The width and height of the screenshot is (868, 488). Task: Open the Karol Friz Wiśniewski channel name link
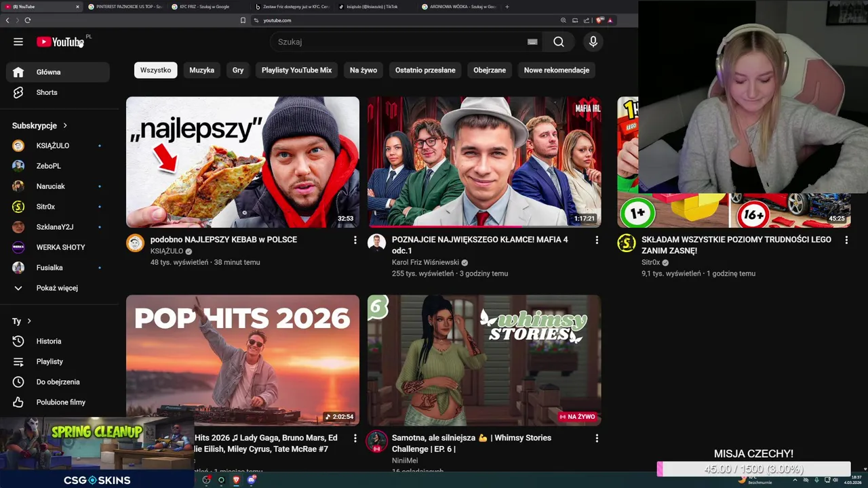[425, 262]
